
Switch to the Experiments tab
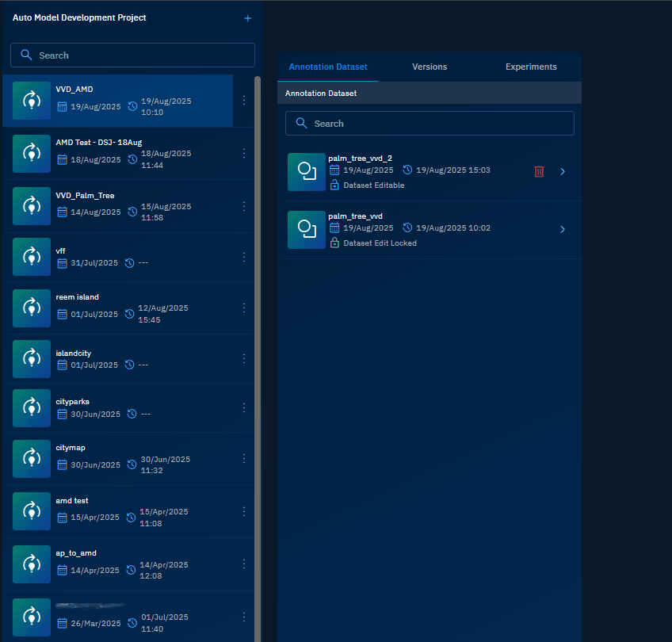531,67
